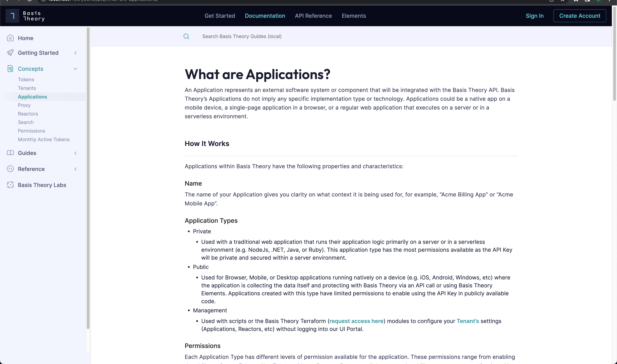
Task: Select Tenants in the Concepts sidebar
Action: [27, 88]
